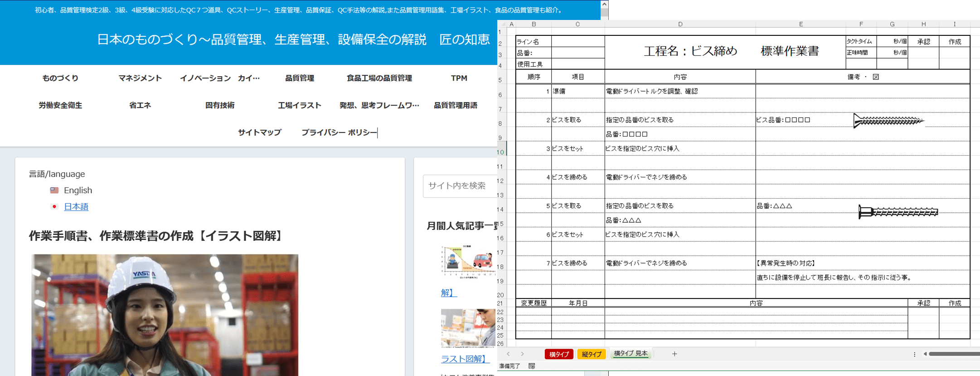Click the macro record icon in Excel status bar
The width and height of the screenshot is (980, 376).
(x=532, y=366)
